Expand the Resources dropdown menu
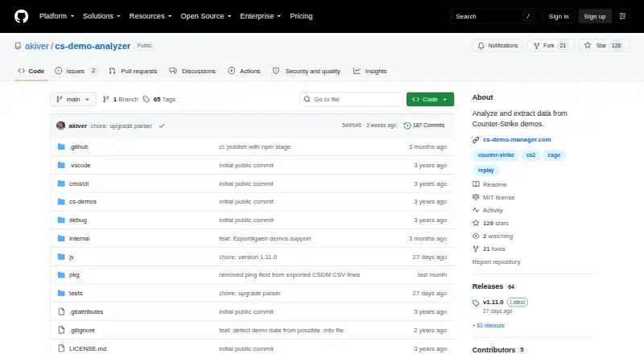Image resolution: width=644 pixels, height=354 pixels. (151, 16)
